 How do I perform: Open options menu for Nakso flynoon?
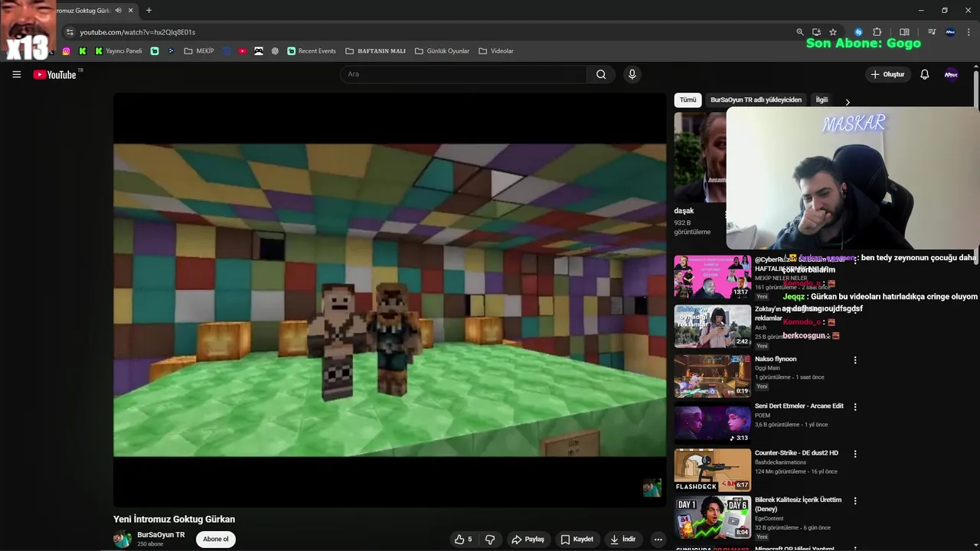pos(855,360)
